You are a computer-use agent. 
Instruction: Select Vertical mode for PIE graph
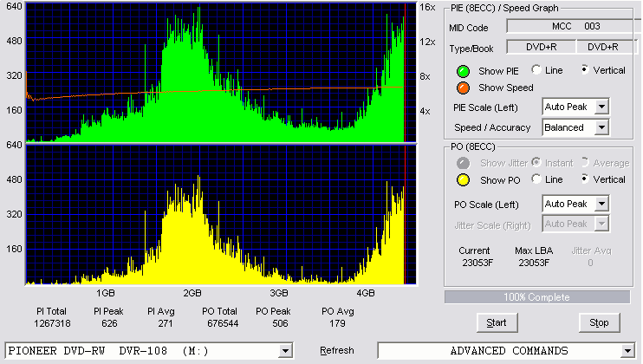click(x=585, y=69)
